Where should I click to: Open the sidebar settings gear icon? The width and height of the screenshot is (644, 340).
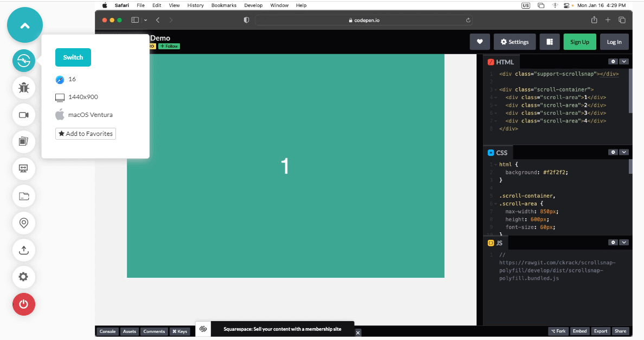24,277
